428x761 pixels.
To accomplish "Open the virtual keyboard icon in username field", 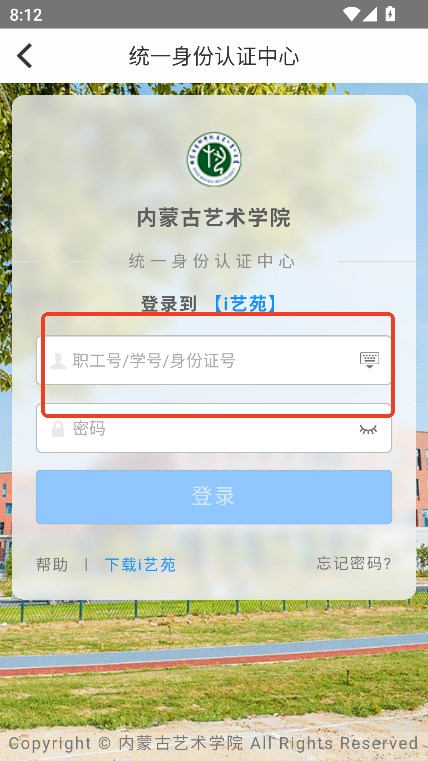I will pos(369,360).
